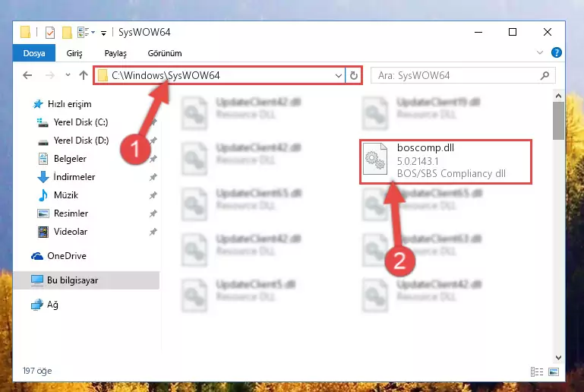The width and height of the screenshot is (584, 392).
Task: Open Müzik folder in the sidebar
Action: tap(66, 195)
